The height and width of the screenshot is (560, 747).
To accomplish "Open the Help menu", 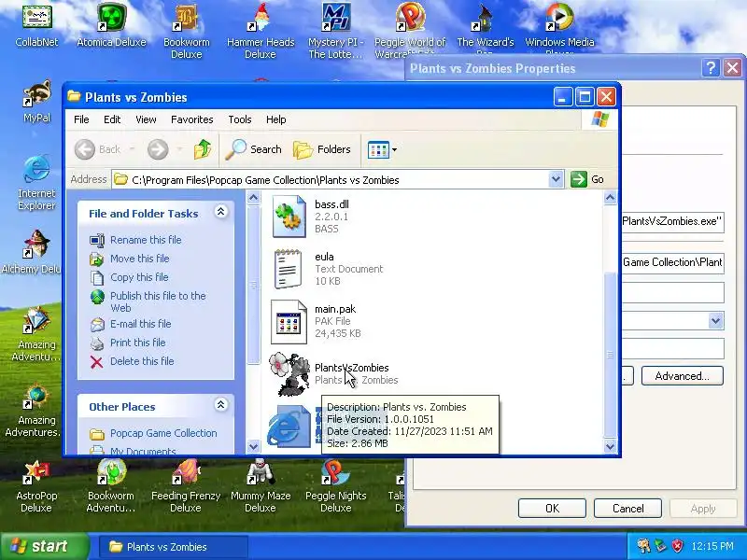I will (275, 119).
